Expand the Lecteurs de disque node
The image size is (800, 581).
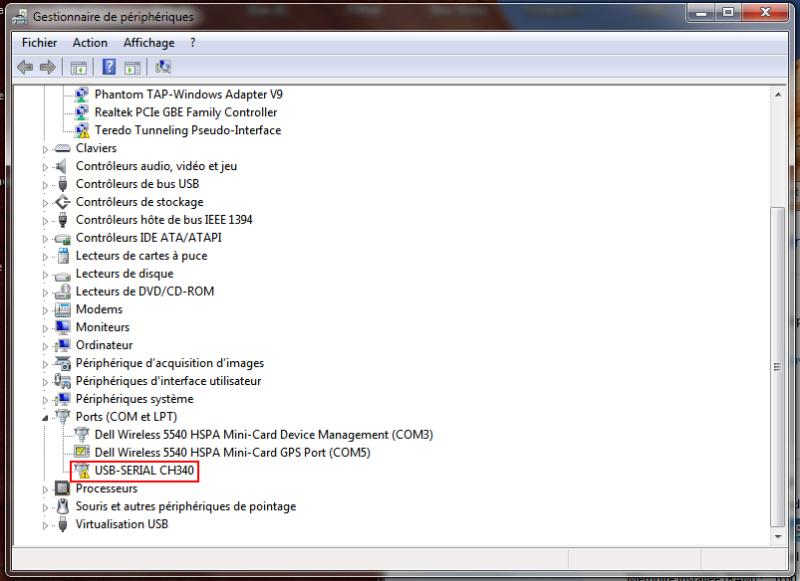[45, 274]
